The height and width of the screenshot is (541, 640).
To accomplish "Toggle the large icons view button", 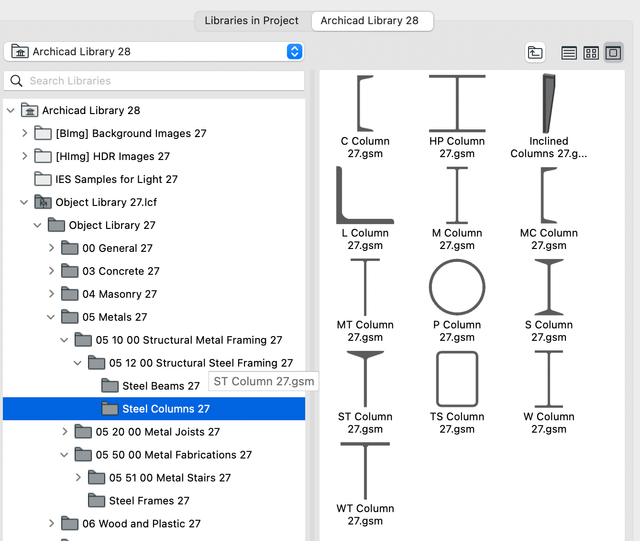I will (x=613, y=53).
